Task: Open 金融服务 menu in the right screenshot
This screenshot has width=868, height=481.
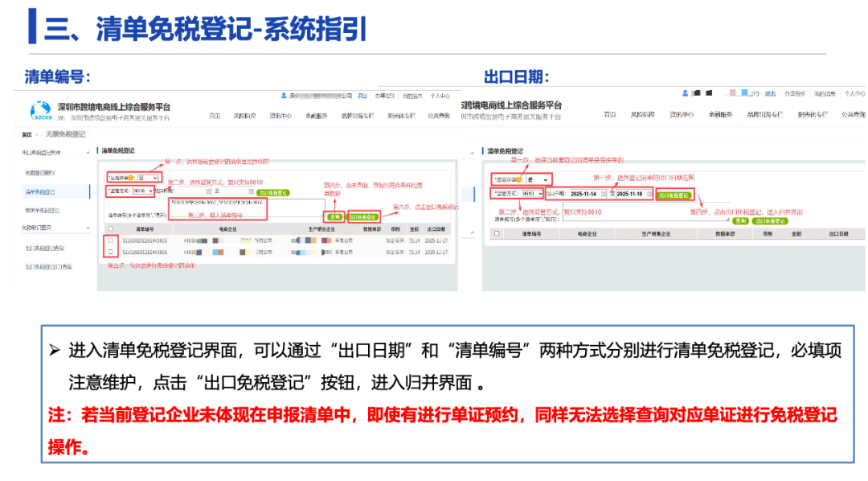Action: point(720,115)
